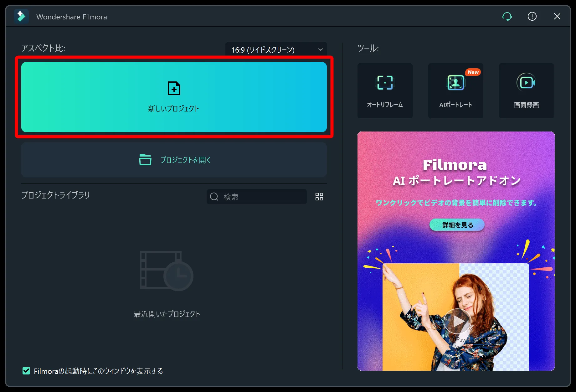576x392 pixels.
Task: Click the Filmora AI ポートレートアドオン banner title
Action: click(456, 173)
